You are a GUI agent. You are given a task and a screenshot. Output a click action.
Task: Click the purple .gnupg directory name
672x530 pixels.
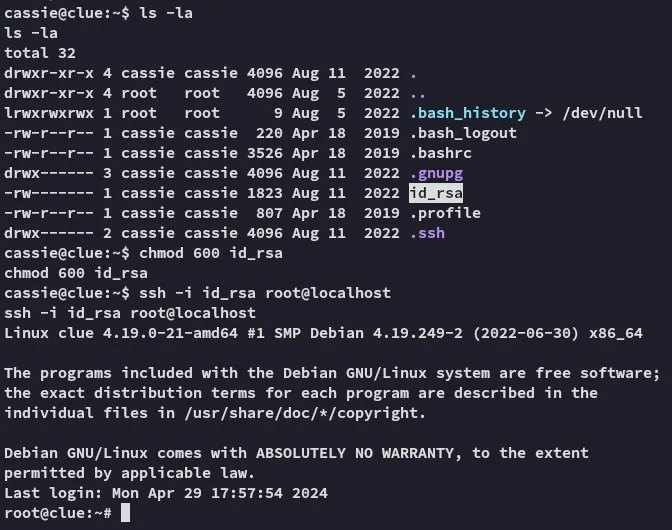[435, 173]
